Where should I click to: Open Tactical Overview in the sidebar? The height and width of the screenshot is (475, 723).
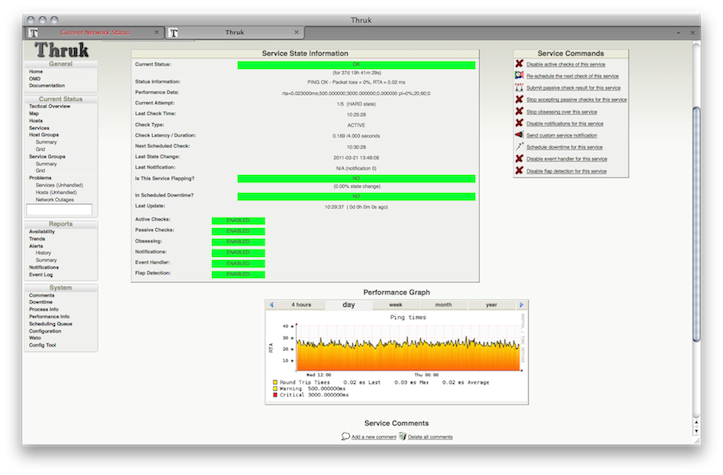click(x=49, y=107)
